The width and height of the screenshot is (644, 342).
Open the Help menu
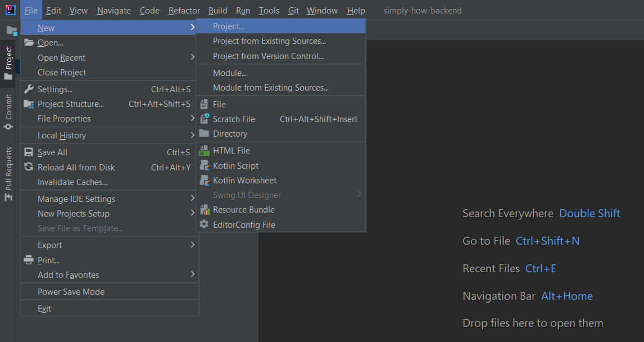356,10
